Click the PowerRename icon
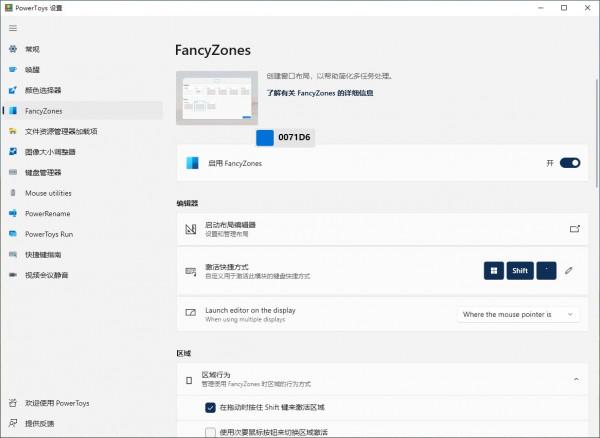Screen dimensions: 600x438 point(13,213)
